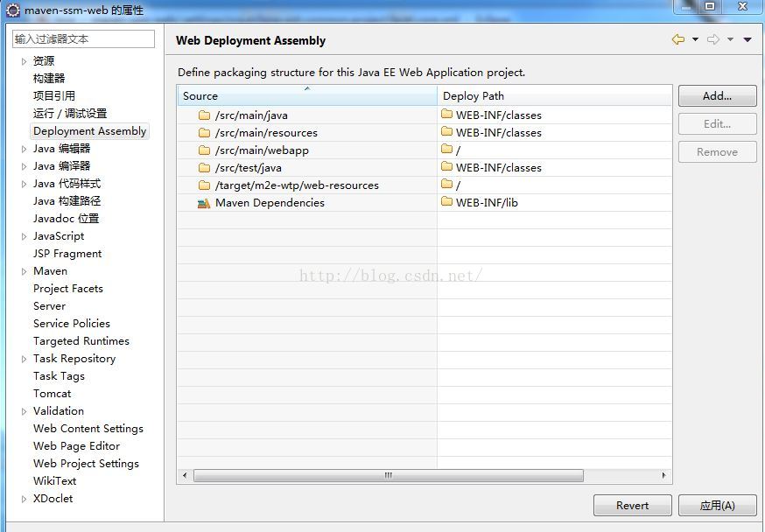This screenshot has width=765, height=532.
Task: Click the forward navigation arrow icon
Action: 713,39
